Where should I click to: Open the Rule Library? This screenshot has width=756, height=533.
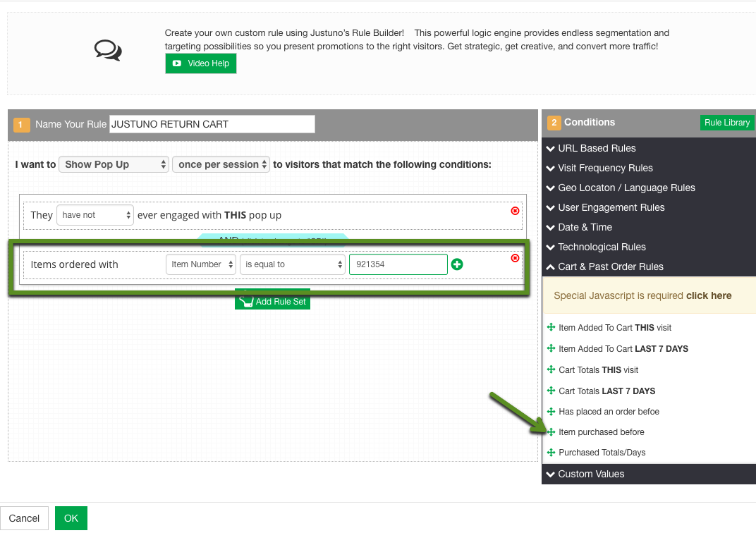coord(726,123)
